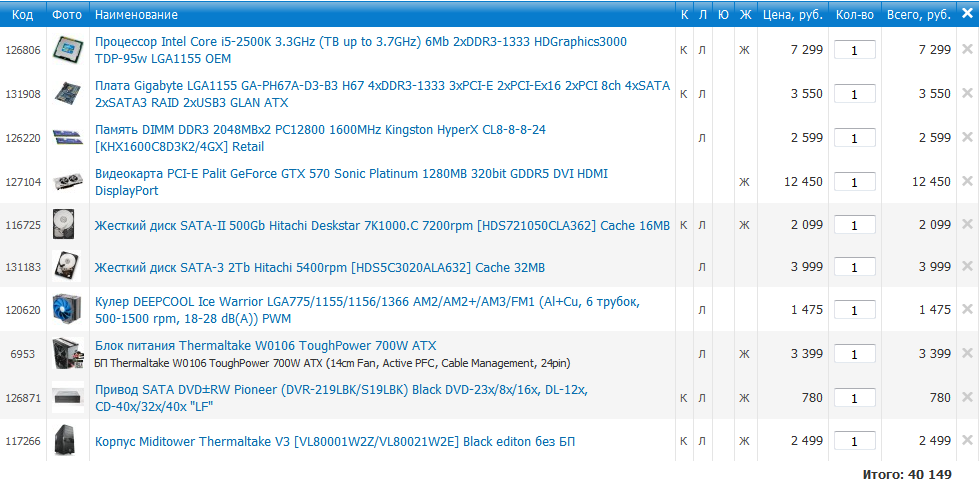
Task: Click quantity field for Hitachi 2Tb disk
Action: [x=855, y=267]
